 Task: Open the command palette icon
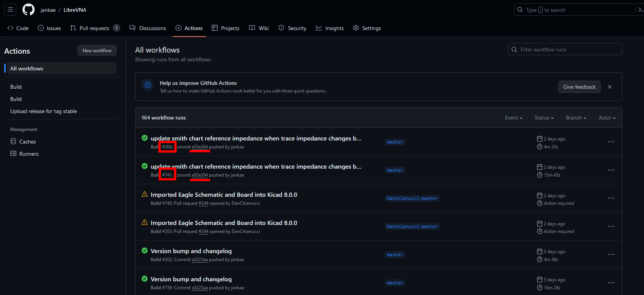tap(640, 10)
